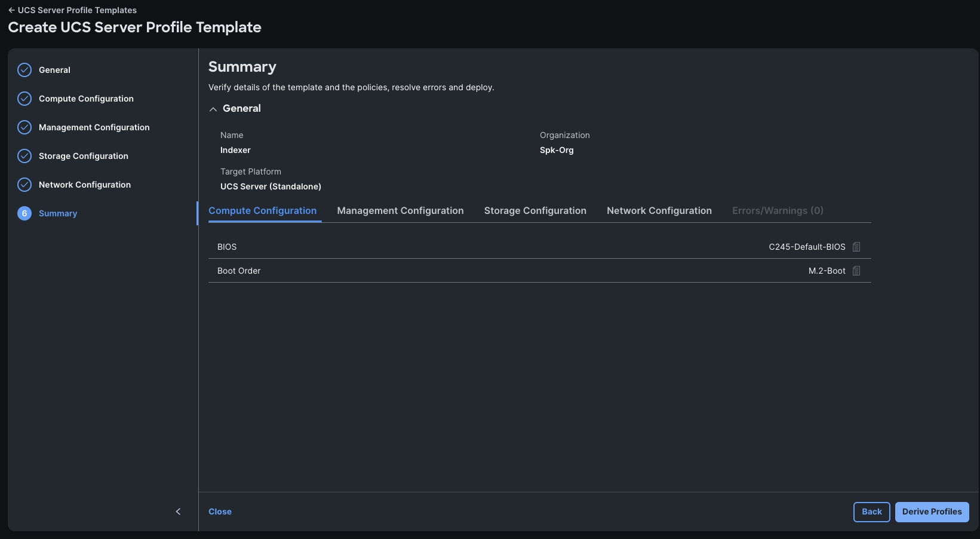Click the checkmark icon beside Network Configuration step
Image resolution: width=980 pixels, height=539 pixels.
pos(24,185)
